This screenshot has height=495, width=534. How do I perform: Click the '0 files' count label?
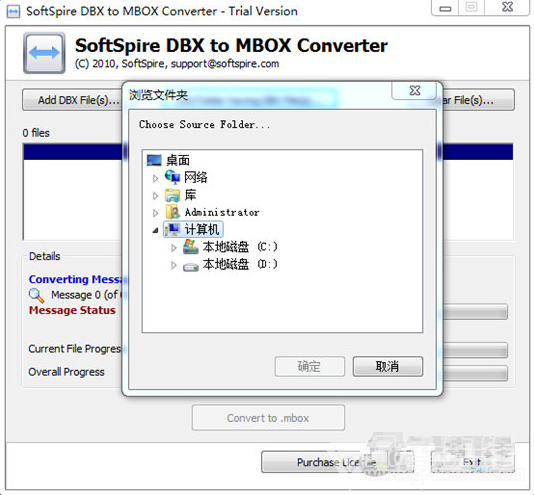(36, 133)
